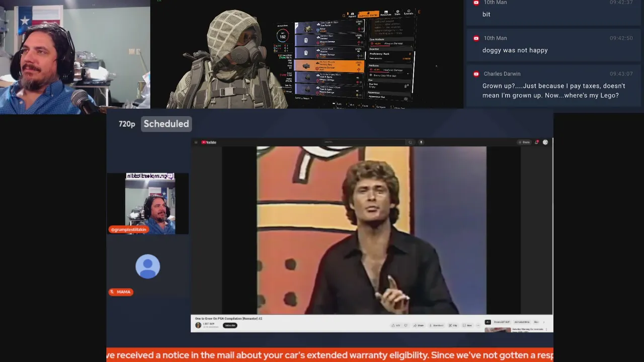Click the trash icon on third inventory row
This screenshot has height=362, width=644.
pos(306,53)
